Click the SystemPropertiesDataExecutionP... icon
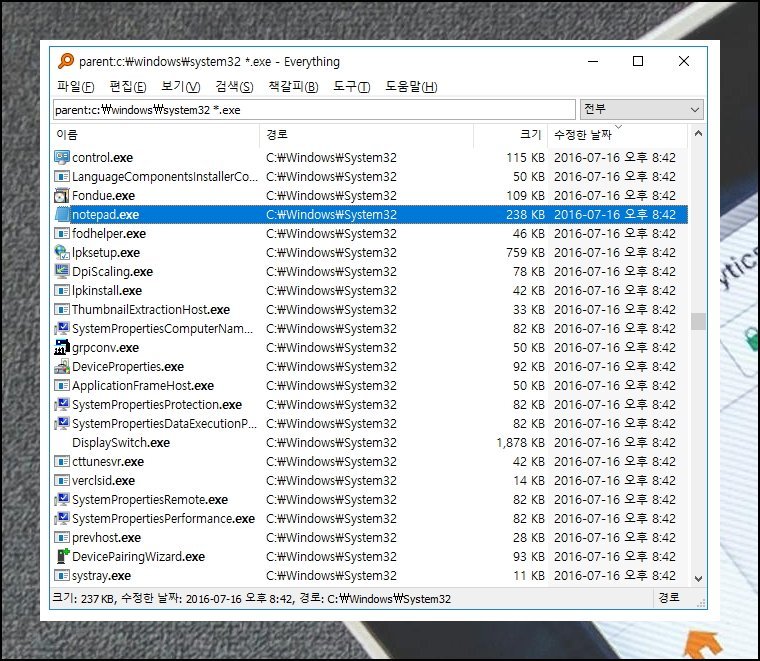 coord(62,424)
